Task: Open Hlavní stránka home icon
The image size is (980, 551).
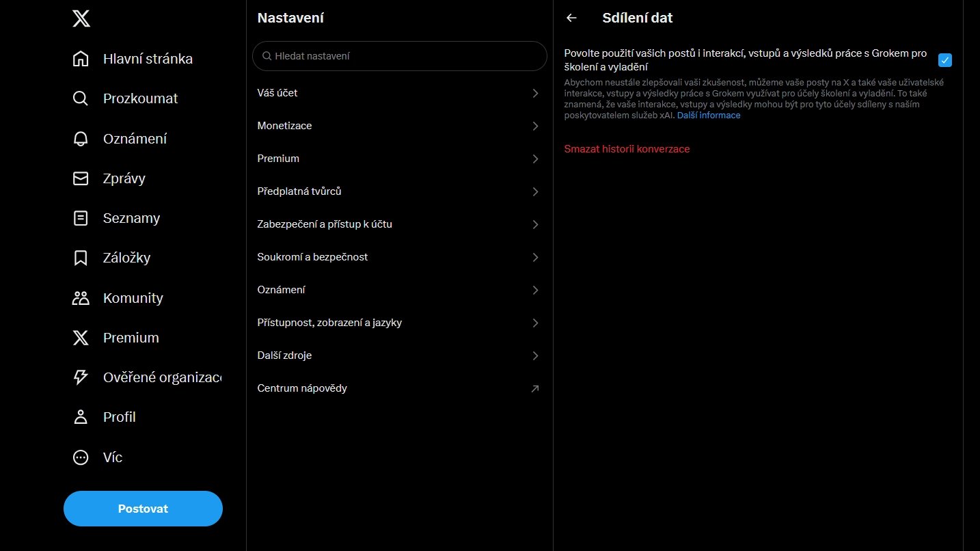Action: coord(81,59)
